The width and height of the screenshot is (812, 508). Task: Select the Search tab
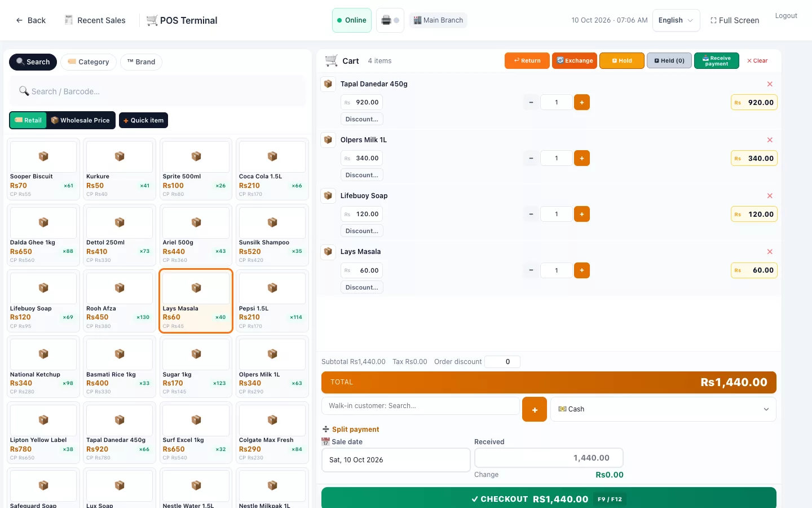click(x=33, y=62)
